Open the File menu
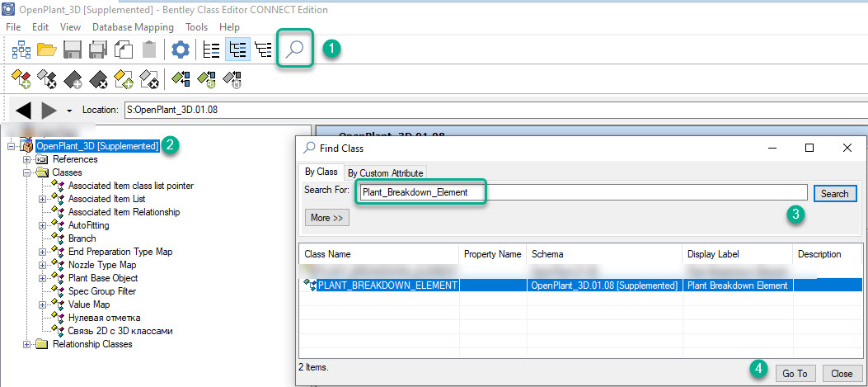 pos(12,27)
